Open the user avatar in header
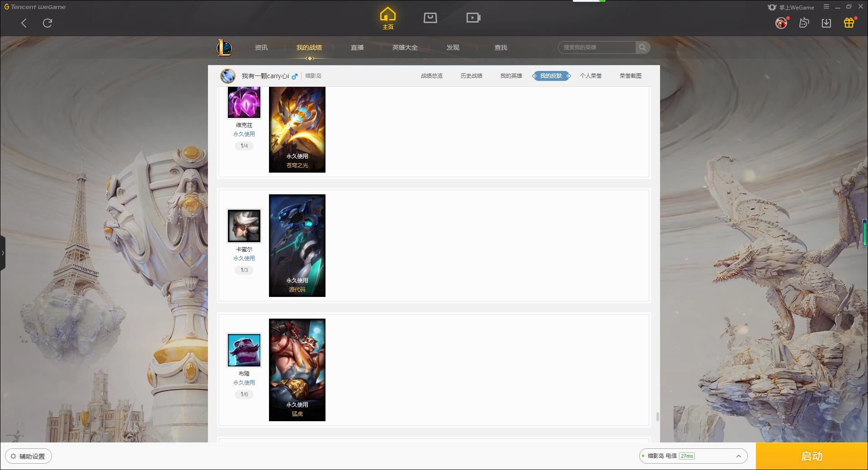 pyautogui.click(x=781, y=23)
